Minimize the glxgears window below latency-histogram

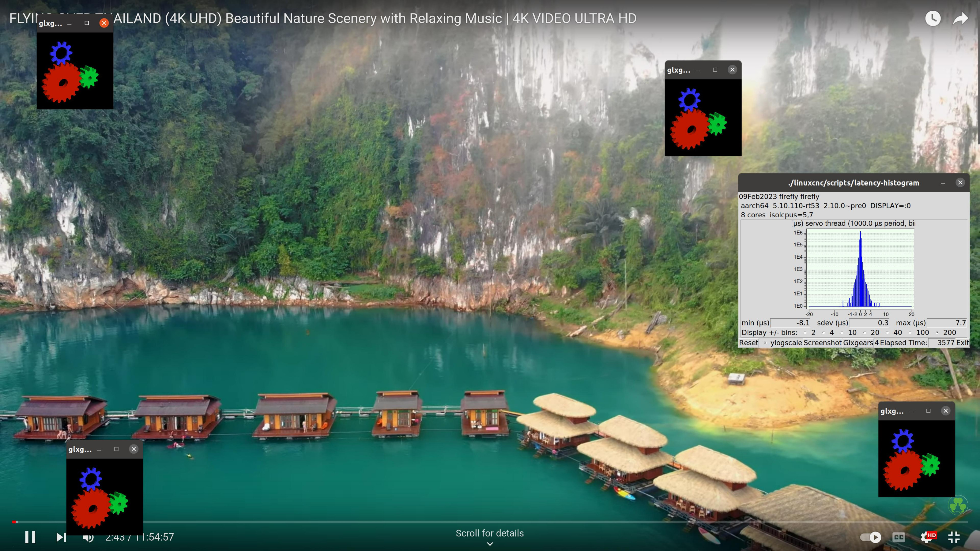911,411
